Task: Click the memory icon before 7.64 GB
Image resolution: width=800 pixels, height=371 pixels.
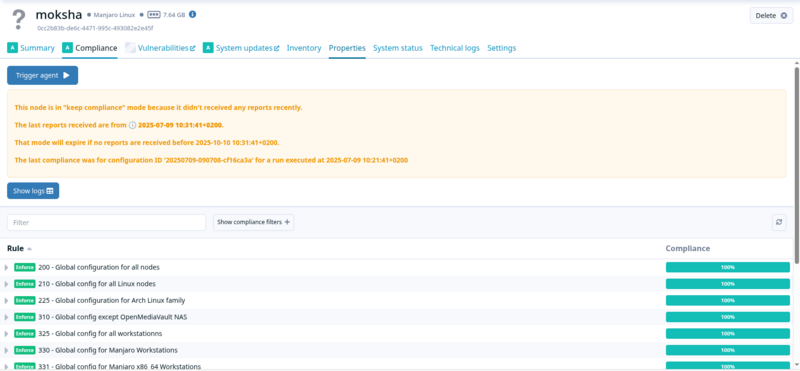Action: 154,15
